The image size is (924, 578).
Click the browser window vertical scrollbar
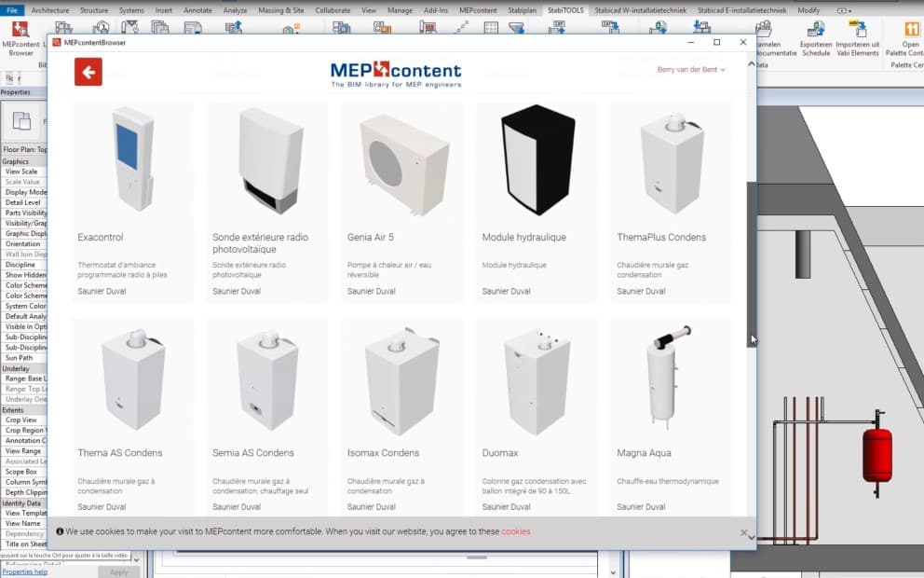click(x=751, y=261)
